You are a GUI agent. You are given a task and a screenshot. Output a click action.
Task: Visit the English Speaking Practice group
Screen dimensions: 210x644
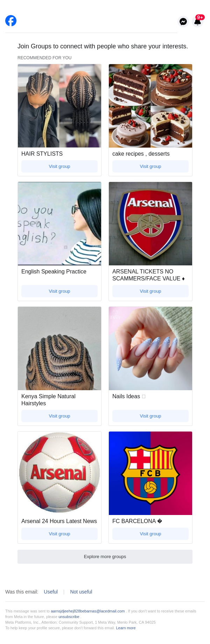pos(59,291)
